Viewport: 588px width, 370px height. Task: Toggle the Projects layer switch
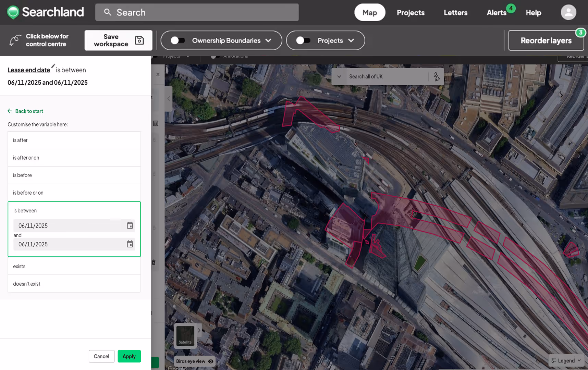click(x=303, y=40)
